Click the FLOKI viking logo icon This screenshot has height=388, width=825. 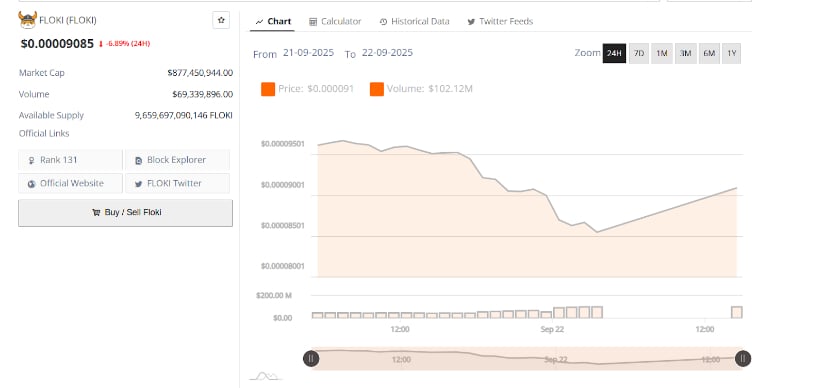point(27,20)
